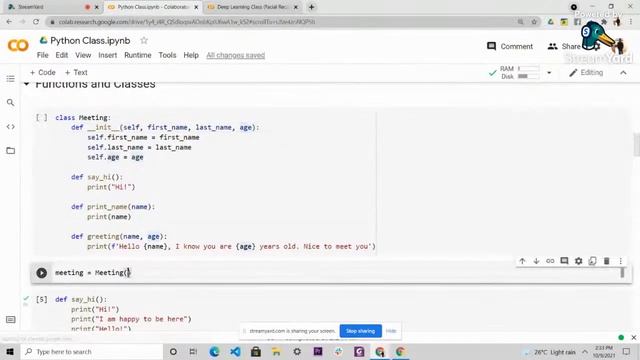Run the meeting = Meeting() cell
The image size is (640, 360).
coord(42,273)
